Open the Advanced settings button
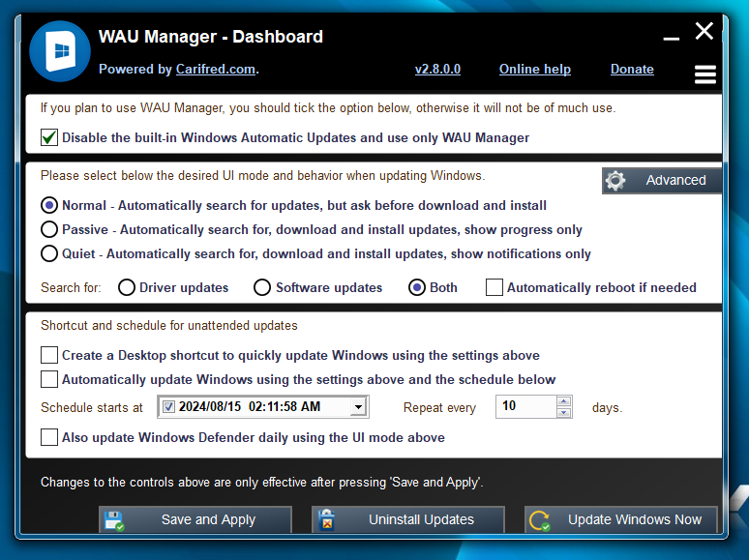The width and height of the screenshot is (749, 560). (x=662, y=181)
